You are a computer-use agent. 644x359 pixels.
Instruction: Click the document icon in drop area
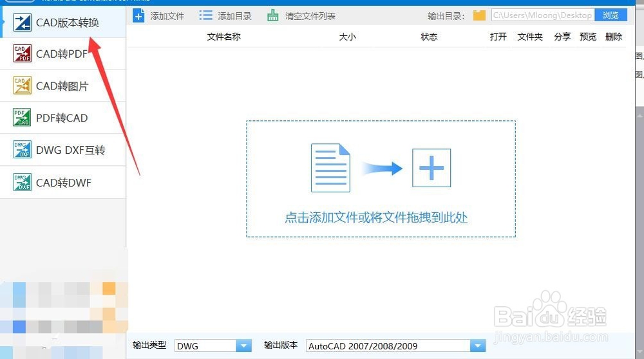(x=330, y=168)
